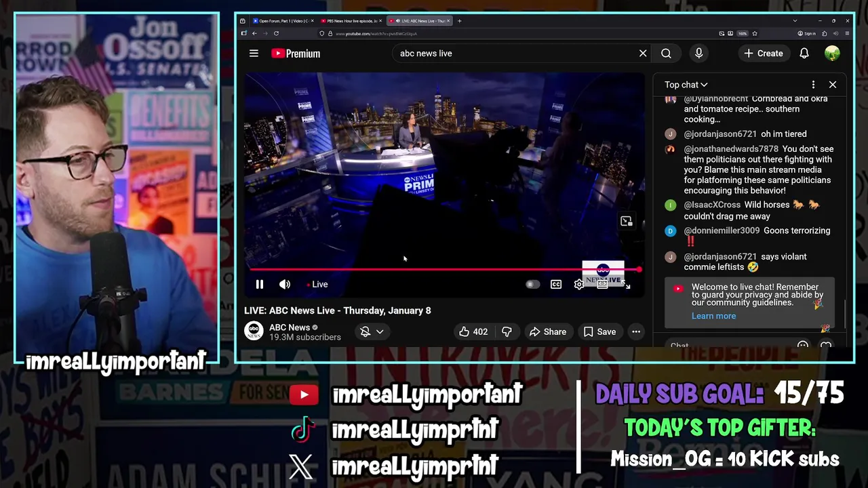The image size is (868, 488).
Task: Go back in browser
Action: (x=254, y=33)
